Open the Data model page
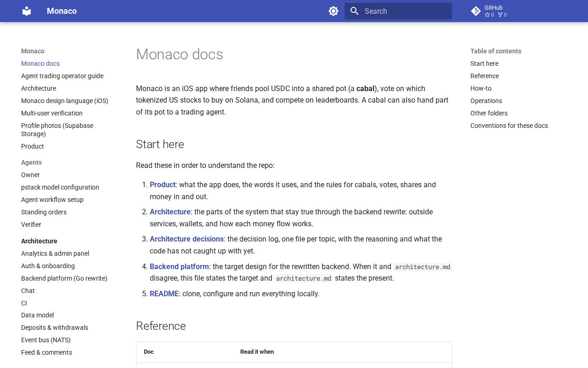588x368 pixels. tap(37, 315)
